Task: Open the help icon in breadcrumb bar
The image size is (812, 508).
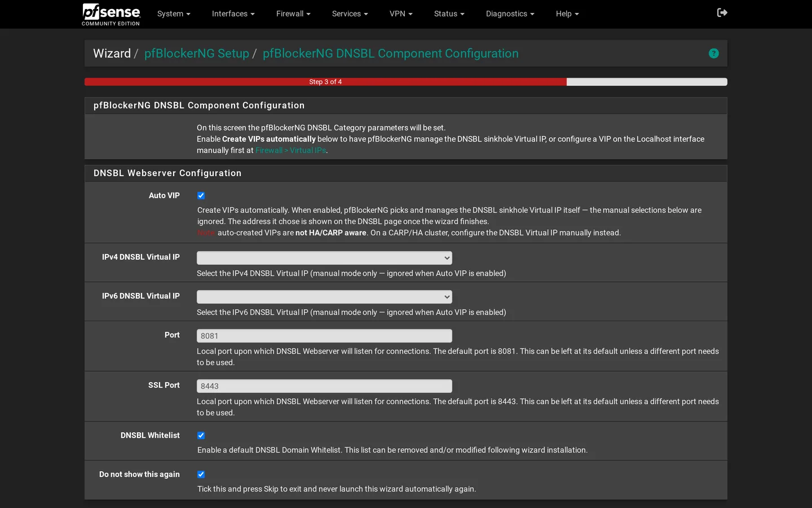Action: [x=714, y=53]
